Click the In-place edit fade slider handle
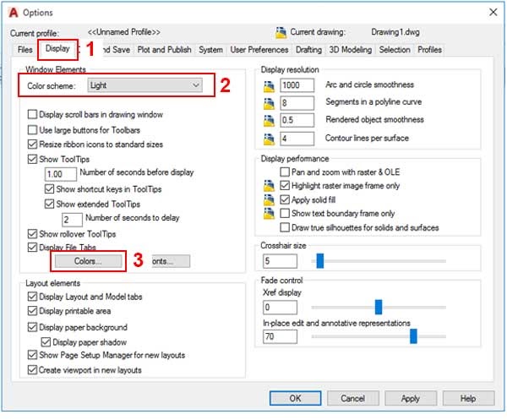Image resolution: width=507 pixels, height=420 pixels. point(413,336)
